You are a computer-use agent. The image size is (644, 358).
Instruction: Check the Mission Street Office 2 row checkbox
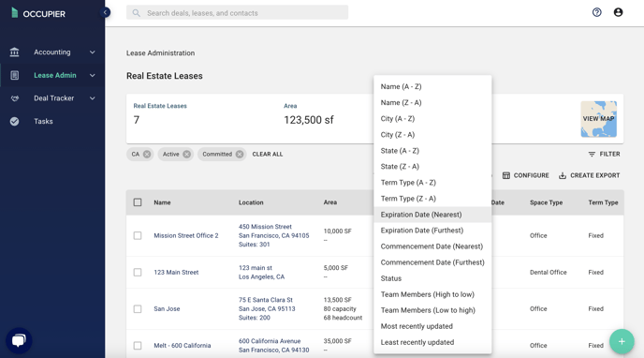click(x=138, y=235)
